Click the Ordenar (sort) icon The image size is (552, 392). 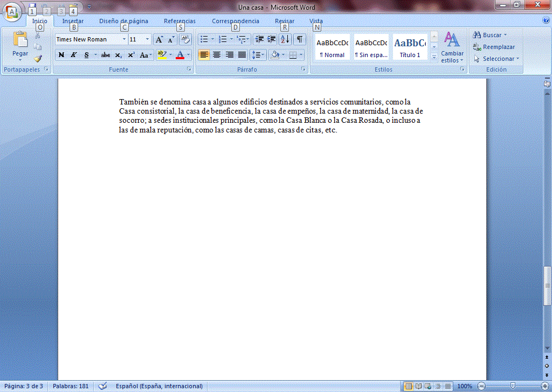(285, 39)
